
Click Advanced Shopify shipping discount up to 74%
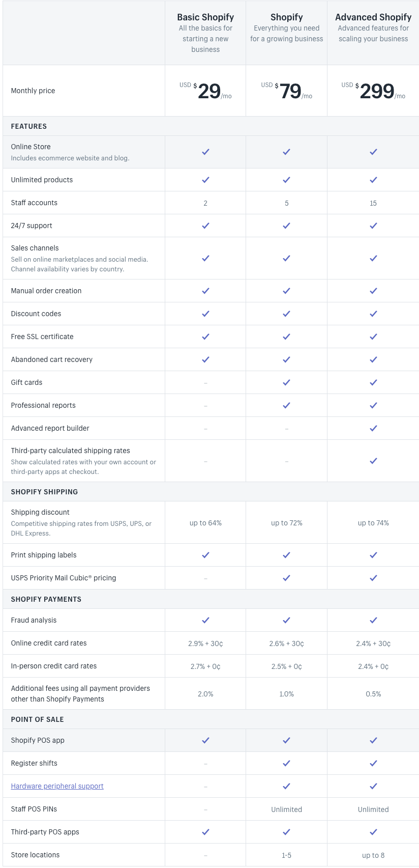click(x=373, y=523)
